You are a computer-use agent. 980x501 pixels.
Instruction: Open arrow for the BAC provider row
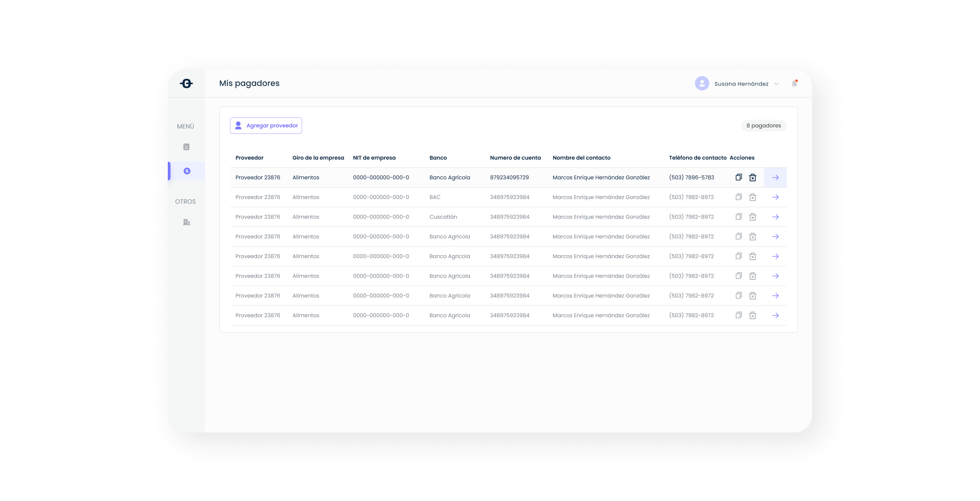[775, 197]
